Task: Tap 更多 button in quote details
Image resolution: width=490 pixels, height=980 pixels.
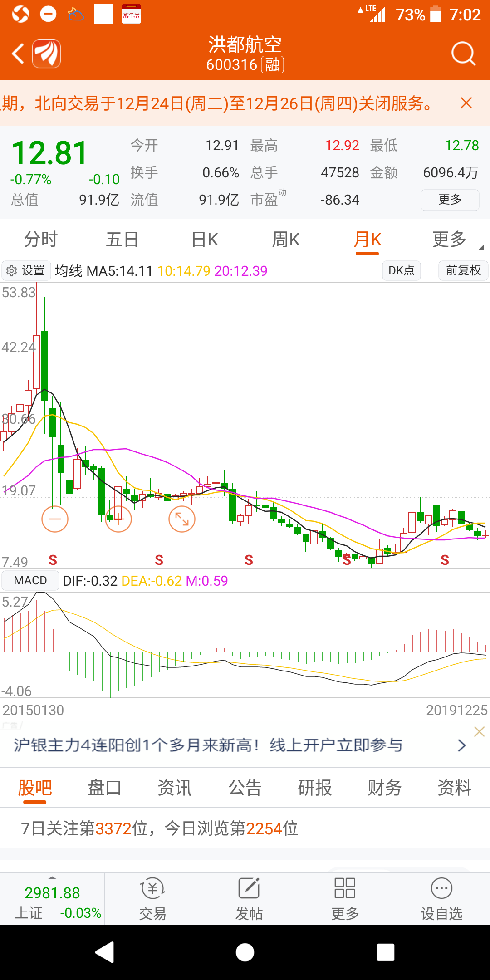Action: coord(450,200)
